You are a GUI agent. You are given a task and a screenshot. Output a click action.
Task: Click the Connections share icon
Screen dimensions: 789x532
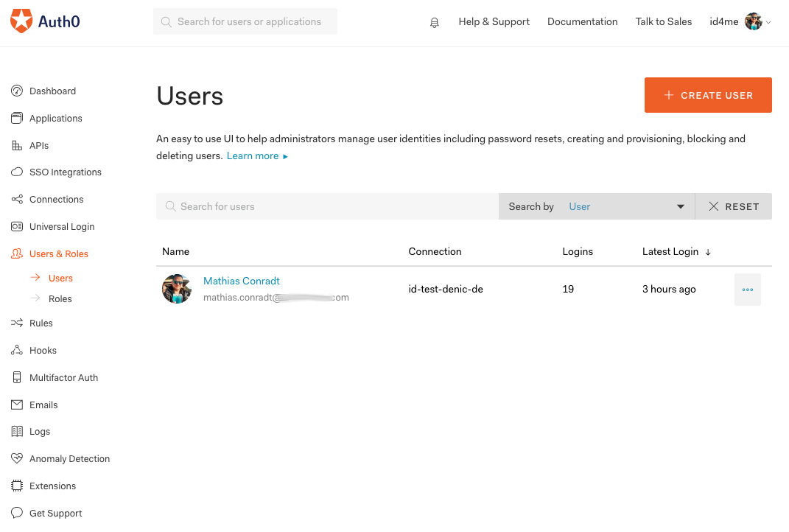[x=17, y=200]
